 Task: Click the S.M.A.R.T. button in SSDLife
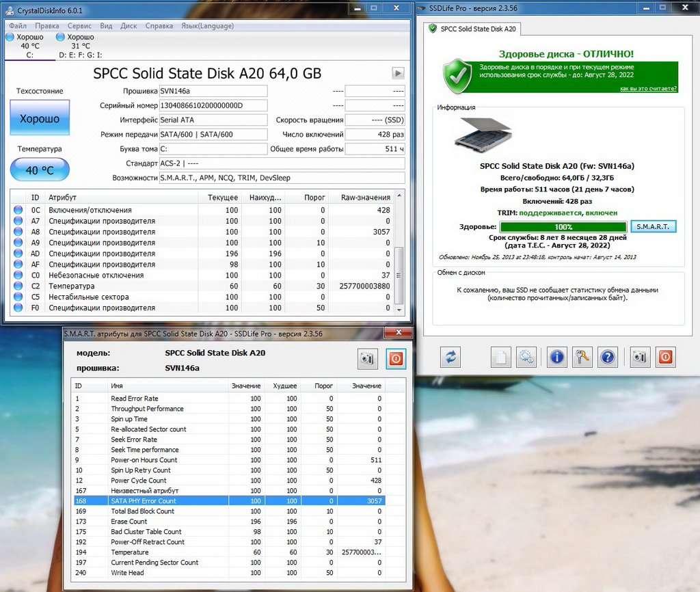click(653, 227)
